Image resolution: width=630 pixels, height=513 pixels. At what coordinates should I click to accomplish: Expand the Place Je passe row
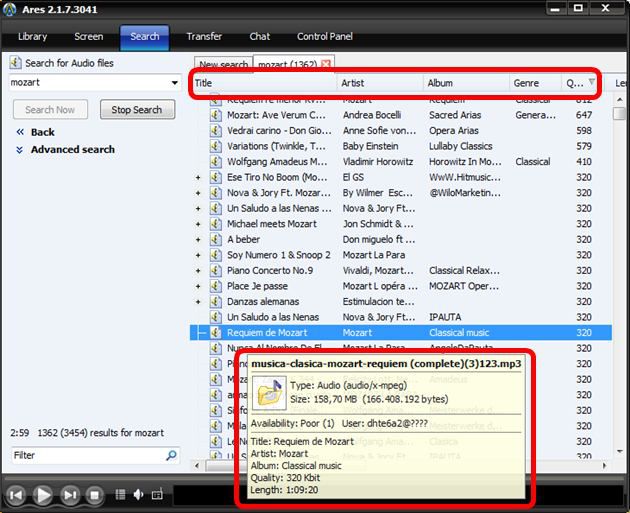198,286
